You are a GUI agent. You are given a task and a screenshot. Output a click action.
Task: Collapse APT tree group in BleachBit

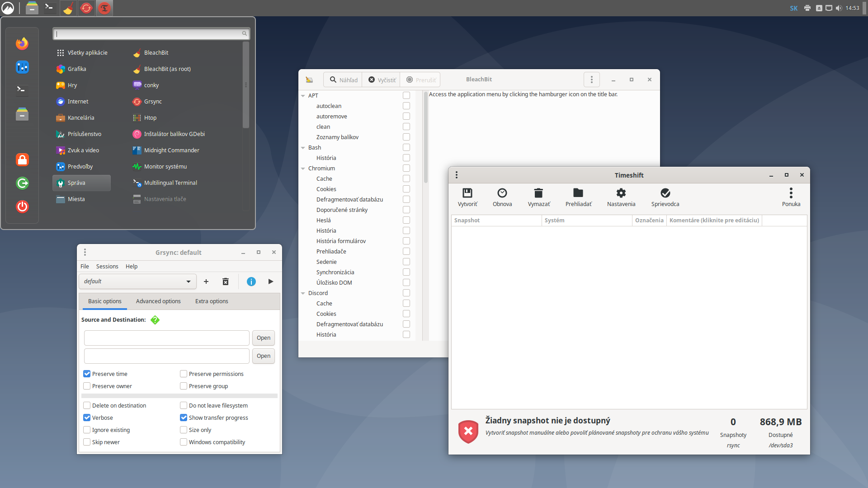303,96
